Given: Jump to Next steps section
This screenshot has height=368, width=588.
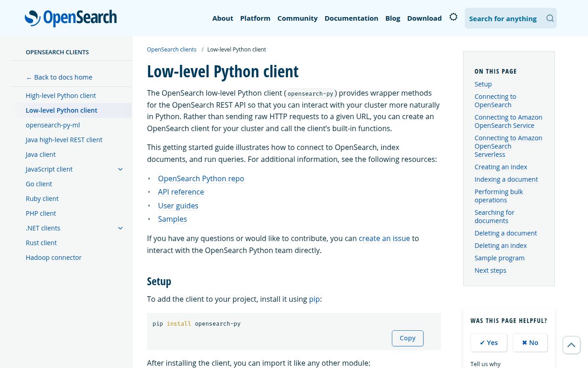Looking at the screenshot, I should (491, 270).
